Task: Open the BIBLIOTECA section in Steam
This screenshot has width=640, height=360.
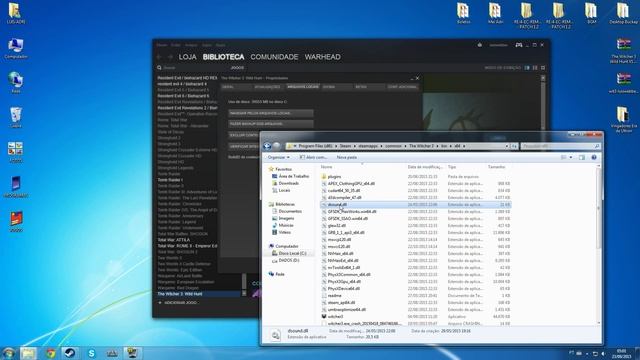Action: [x=223, y=57]
